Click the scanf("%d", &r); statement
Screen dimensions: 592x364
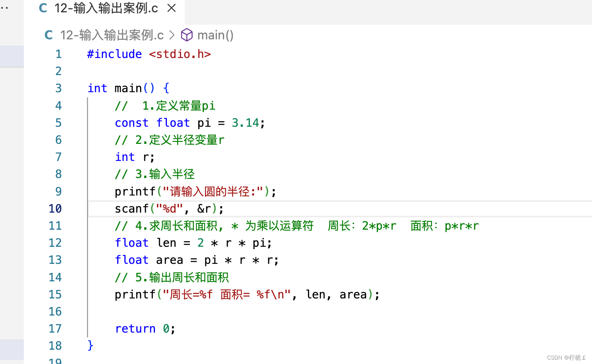(x=169, y=209)
